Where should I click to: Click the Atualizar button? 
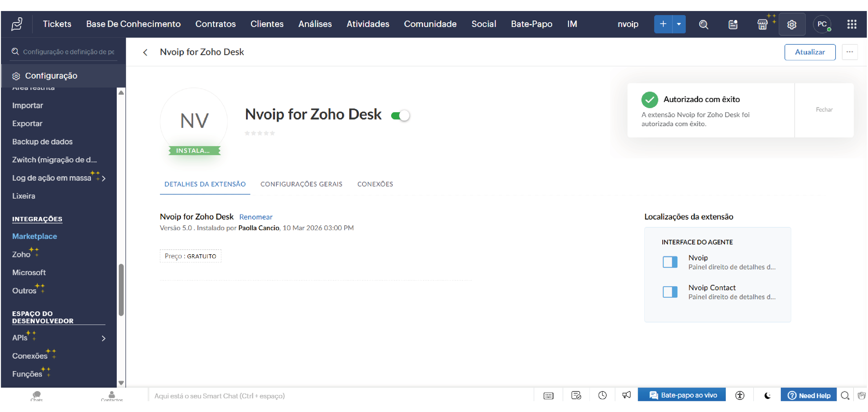click(x=809, y=52)
